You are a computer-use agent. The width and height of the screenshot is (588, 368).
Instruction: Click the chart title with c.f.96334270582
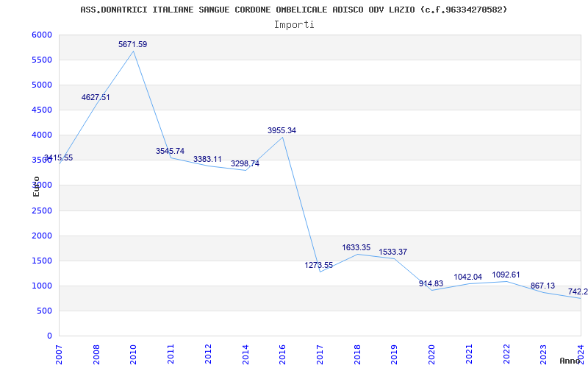tap(293, 10)
